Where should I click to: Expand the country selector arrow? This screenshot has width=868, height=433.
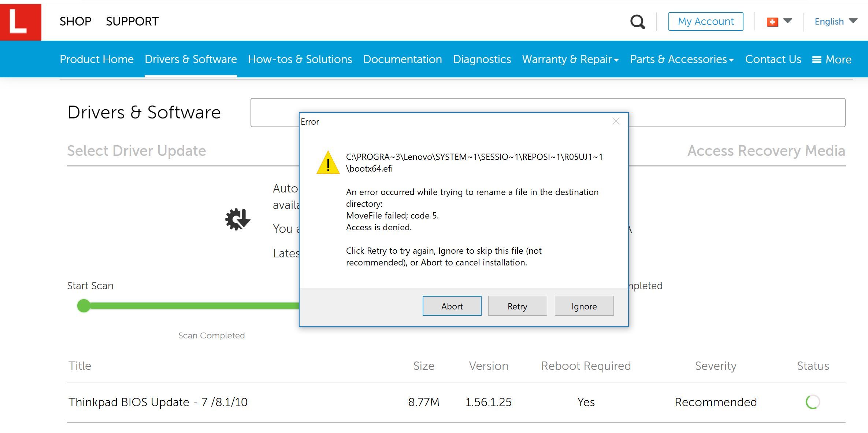tap(787, 21)
